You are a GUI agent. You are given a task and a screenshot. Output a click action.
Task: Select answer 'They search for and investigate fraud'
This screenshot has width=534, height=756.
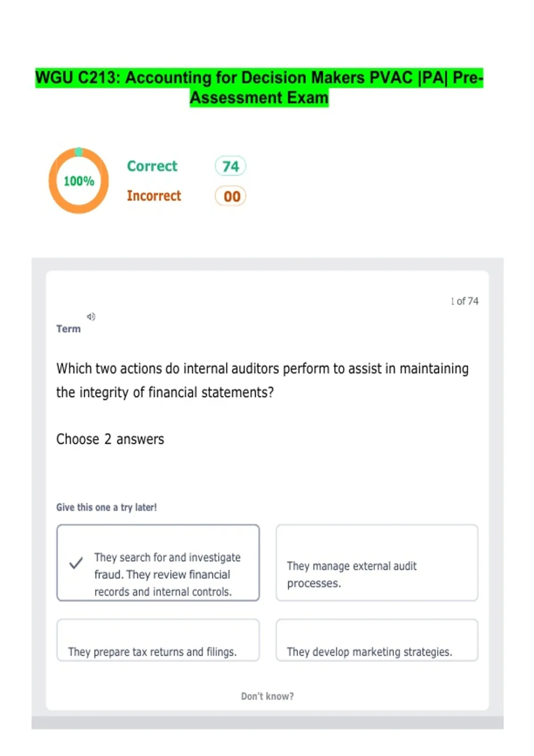[x=158, y=563]
